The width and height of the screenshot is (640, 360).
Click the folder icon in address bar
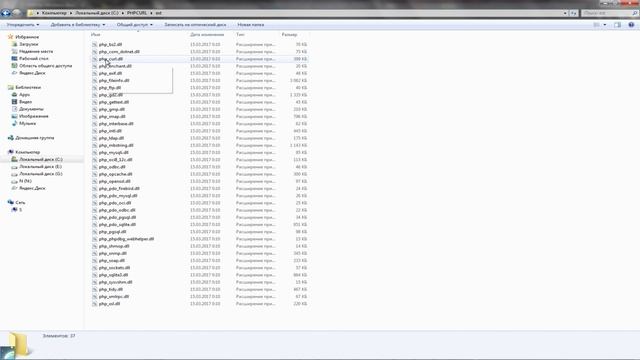[x=31, y=13]
